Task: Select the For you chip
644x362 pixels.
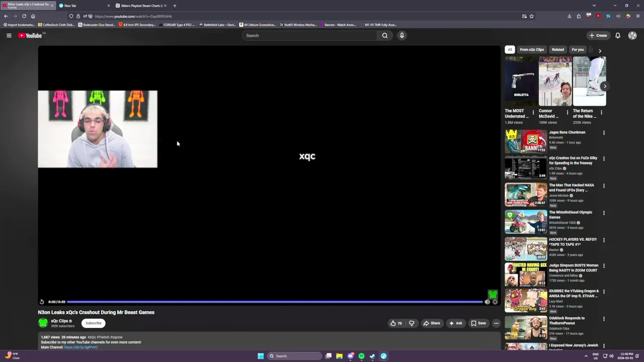Action: pos(578,49)
